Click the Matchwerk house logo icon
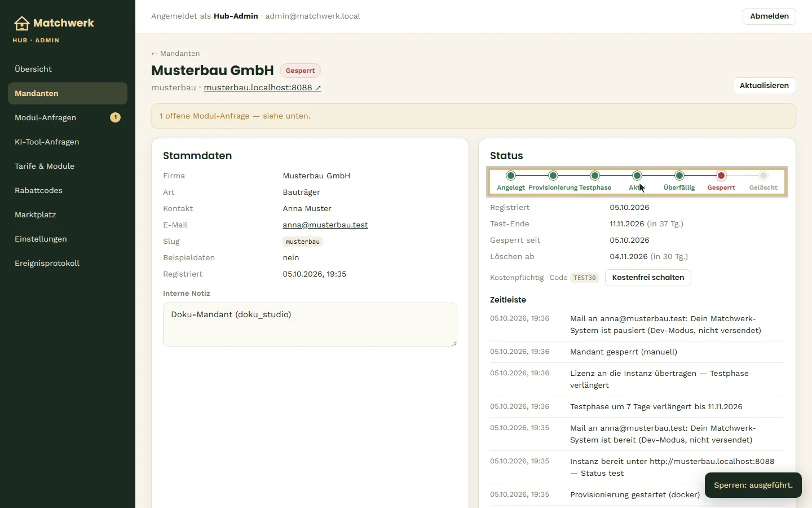Viewport: 812px width, 508px height. [x=21, y=23]
